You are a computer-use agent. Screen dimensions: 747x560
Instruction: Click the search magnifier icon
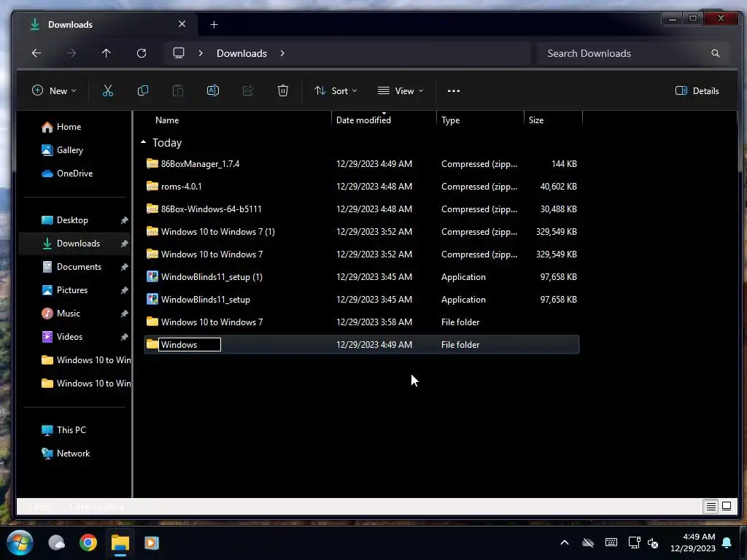point(715,53)
